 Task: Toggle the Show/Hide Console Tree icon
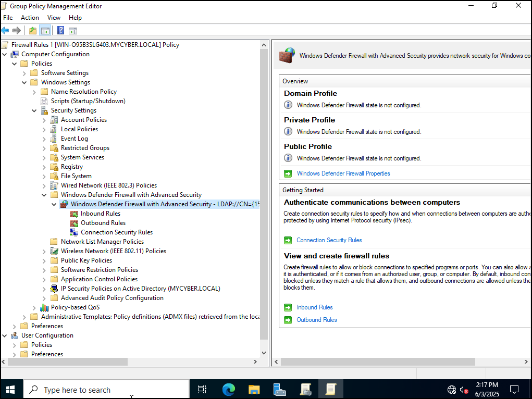tap(45, 31)
